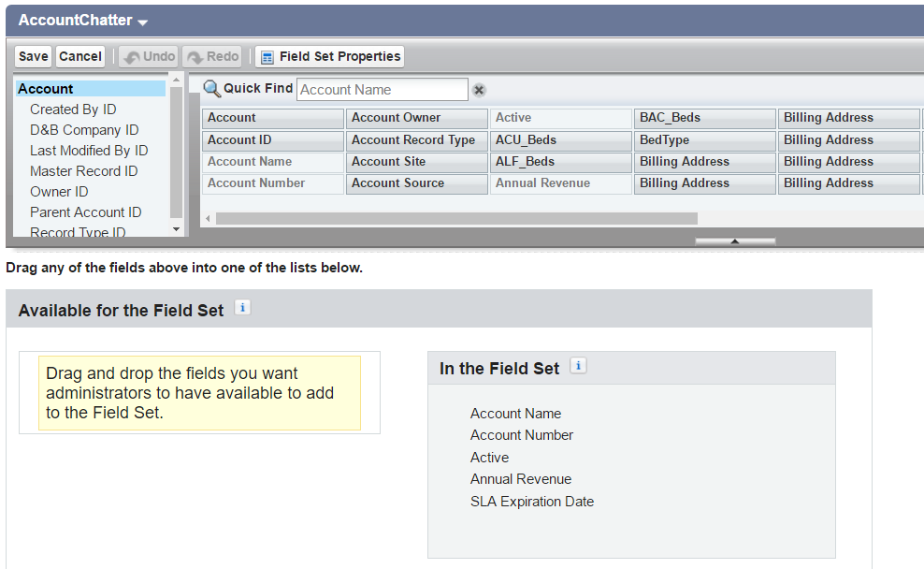Click inside the Quick Find search box
The width and height of the screenshot is (924, 569).
(x=382, y=89)
